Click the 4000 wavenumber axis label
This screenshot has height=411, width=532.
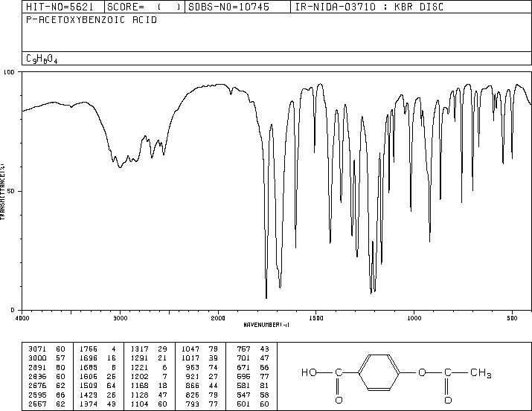22,318
